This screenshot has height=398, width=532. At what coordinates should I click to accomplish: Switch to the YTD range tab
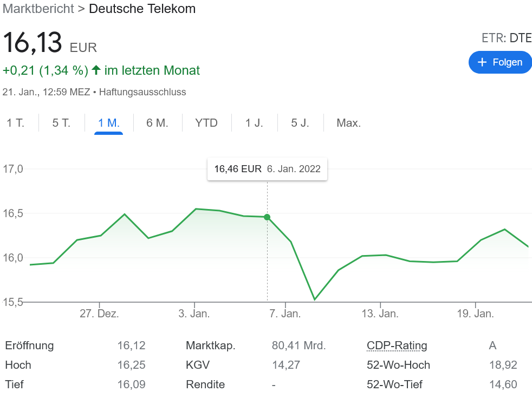206,123
